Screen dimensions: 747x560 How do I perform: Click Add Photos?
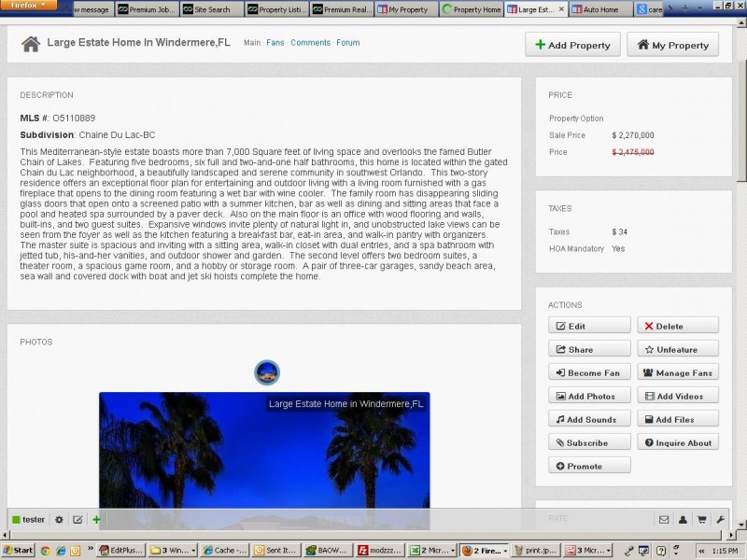tap(589, 396)
